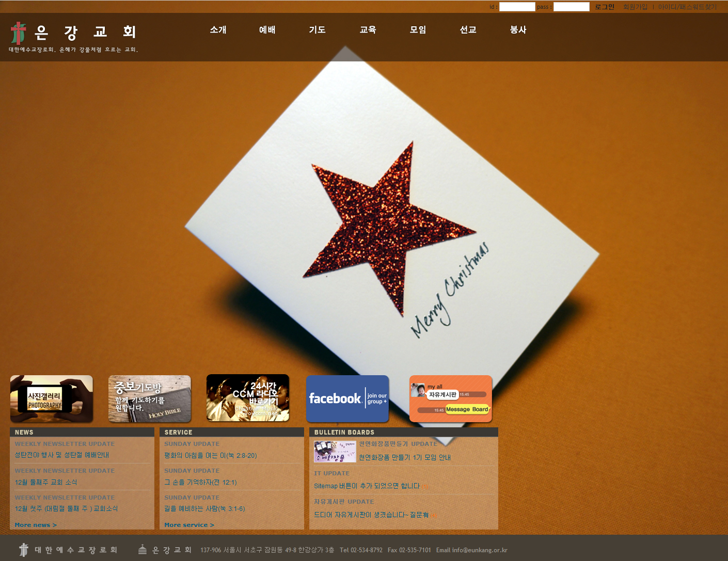Expand More news link
This screenshot has width=728, height=561.
pyautogui.click(x=36, y=525)
